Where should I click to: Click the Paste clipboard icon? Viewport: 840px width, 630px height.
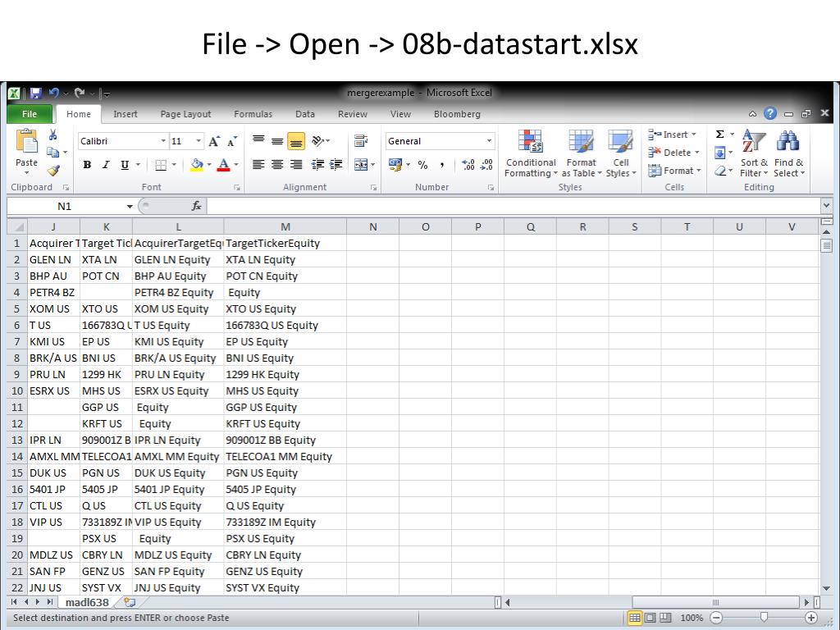point(26,141)
